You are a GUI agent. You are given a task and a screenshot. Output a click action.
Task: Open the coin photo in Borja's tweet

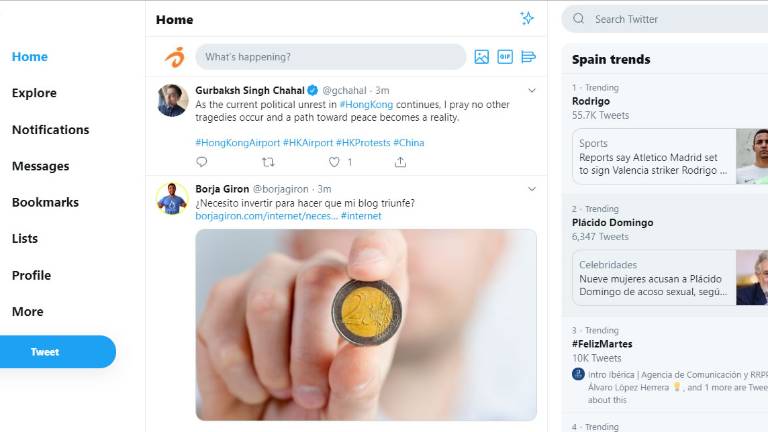[366, 325]
